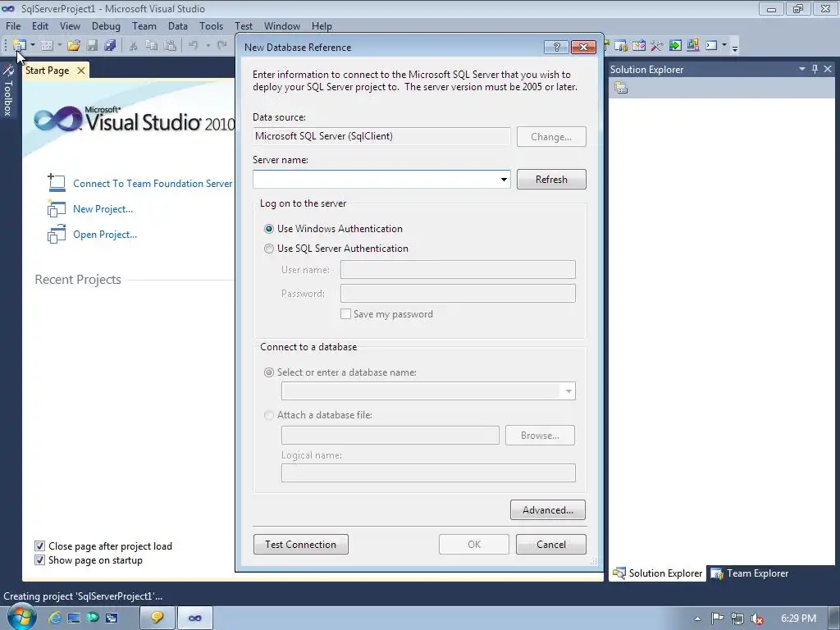The height and width of the screenshot is (630, 840).
Task: Click the Copy toolbar icon
Action: [152, 46]
